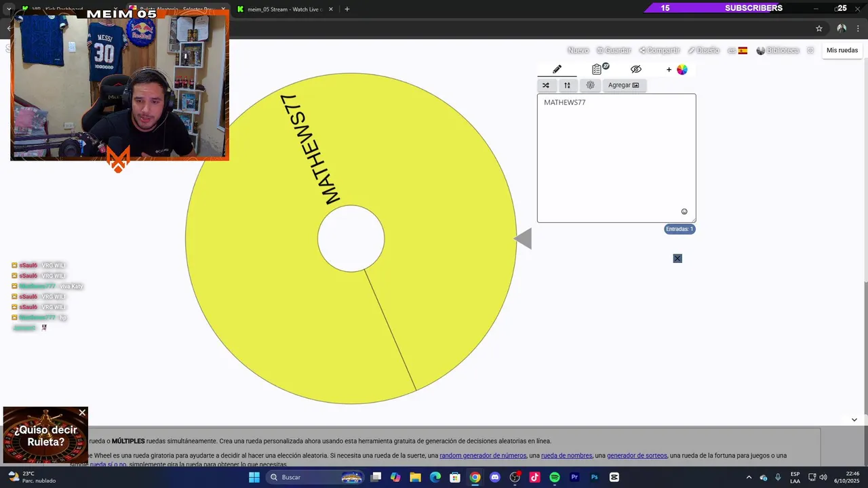The image size is (868, 488).
Task: Open the ESP LAA language indicator
Action: point(795,477)
